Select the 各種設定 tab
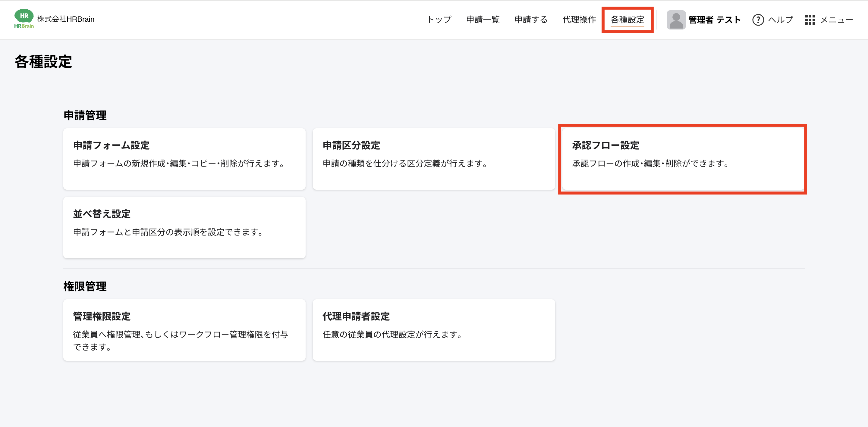Image resolution: width=868 pixels, height=427 pixels. tap(627, 20)
